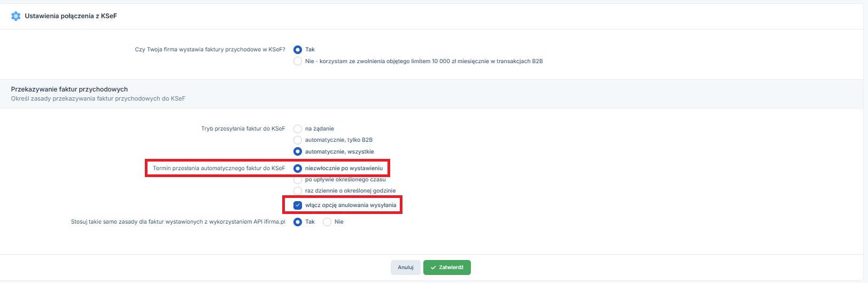Click the Termin przesłania automatycznego faktur label
The height and width of the screenshot is (283, 868).
pos(219,169)
